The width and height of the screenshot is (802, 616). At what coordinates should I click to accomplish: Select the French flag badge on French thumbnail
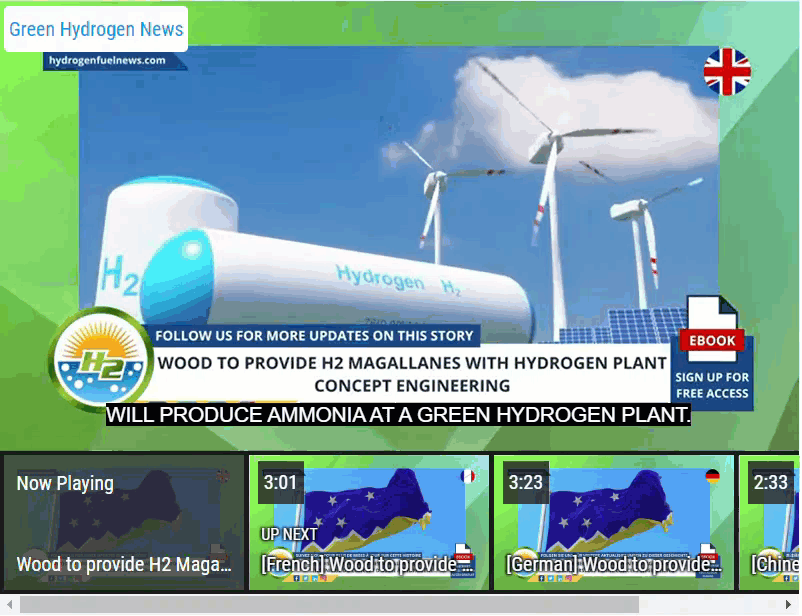coord(466,478)
